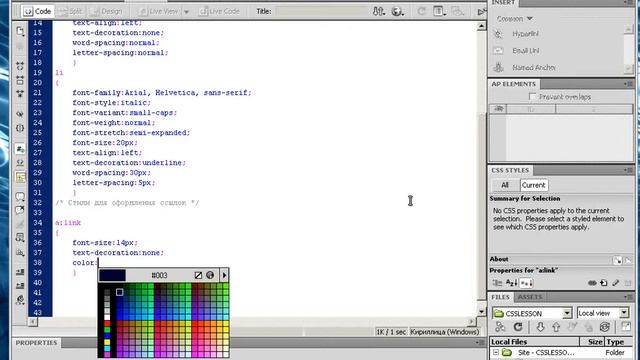Click the Get Files down-arrow icon
This screenshot has height=360, width=640.
pyautogui.click(x=540, y=327)
